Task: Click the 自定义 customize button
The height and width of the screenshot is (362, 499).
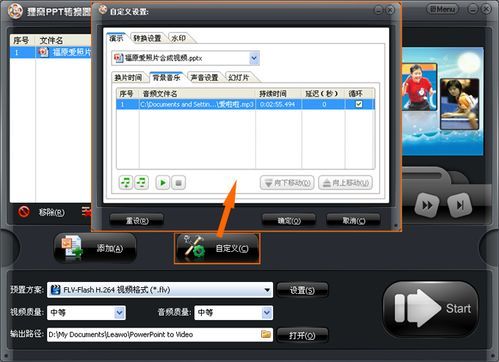Action: 217,249
